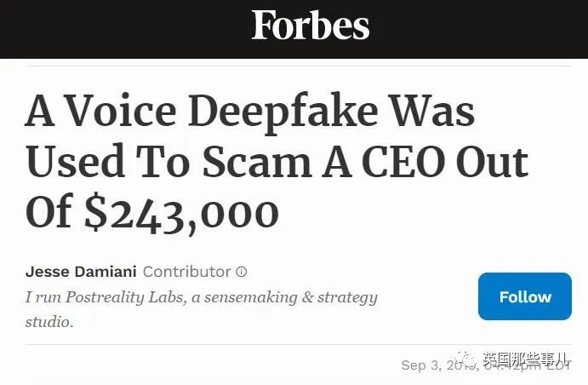
Task: Click the Contributor label
Action: click(186, 272)
